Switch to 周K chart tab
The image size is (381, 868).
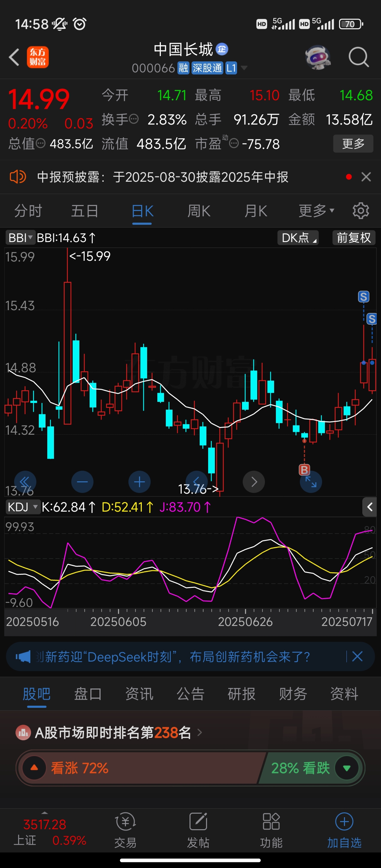point(199,211)
